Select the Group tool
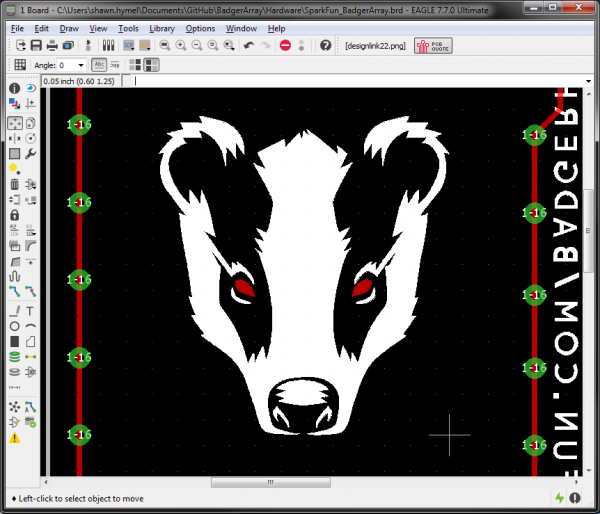Viewport: 600px width, 514px height. coord(15,153)
